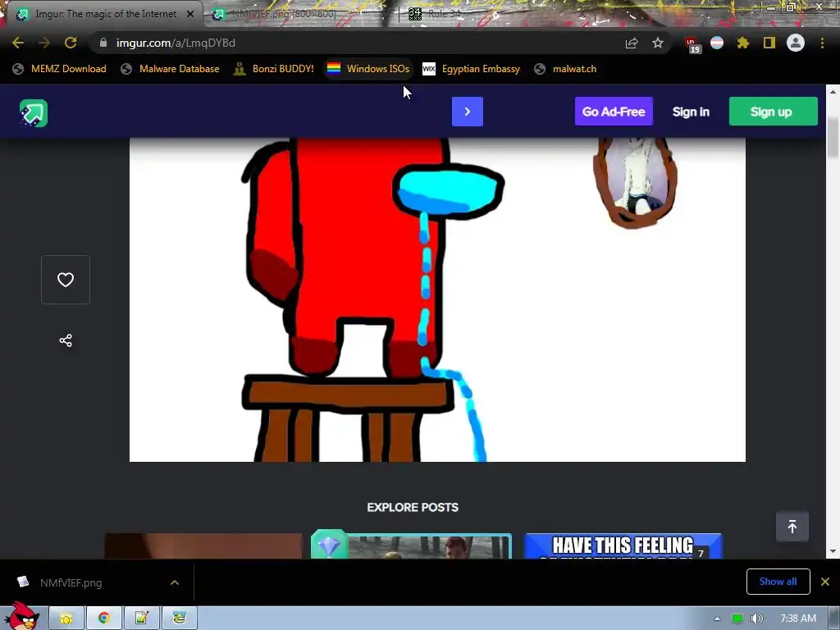Open the downloaded NMfVIEF.png file
Image resolution: width=840 pixels, height=630 pixels.
pos(71,582)
